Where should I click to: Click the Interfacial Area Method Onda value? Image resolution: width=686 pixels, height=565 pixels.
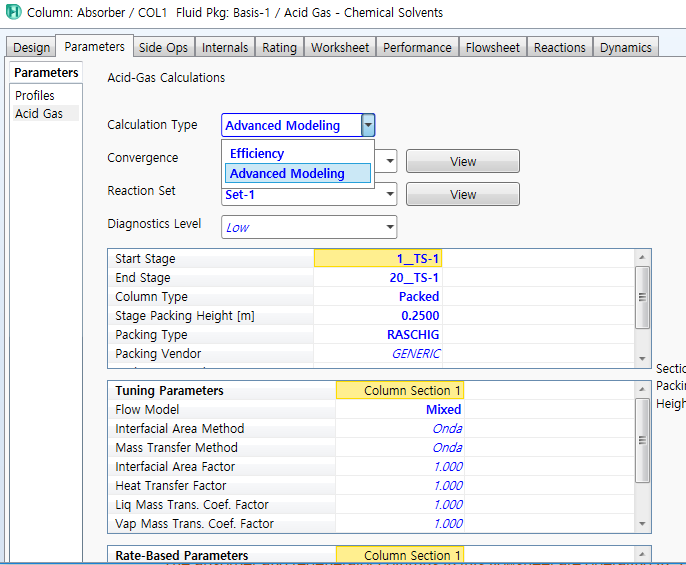[x=400, y=428]
